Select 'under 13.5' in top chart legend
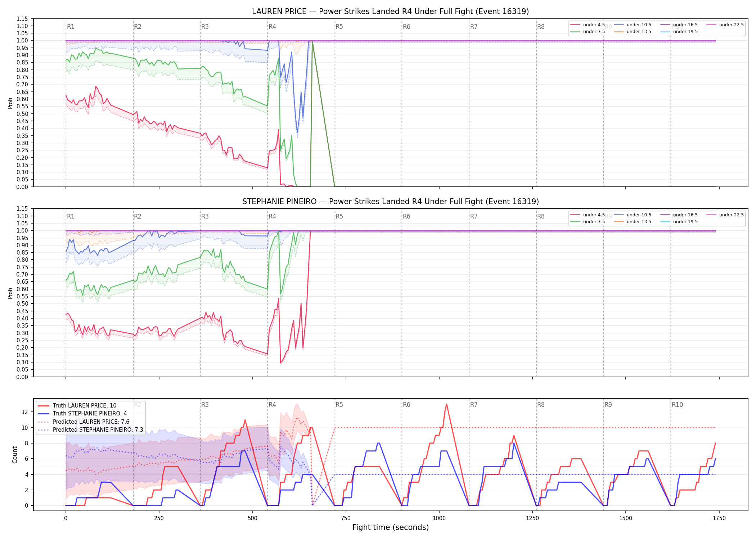This screenshot has width=756, height=540. point(633,32)
